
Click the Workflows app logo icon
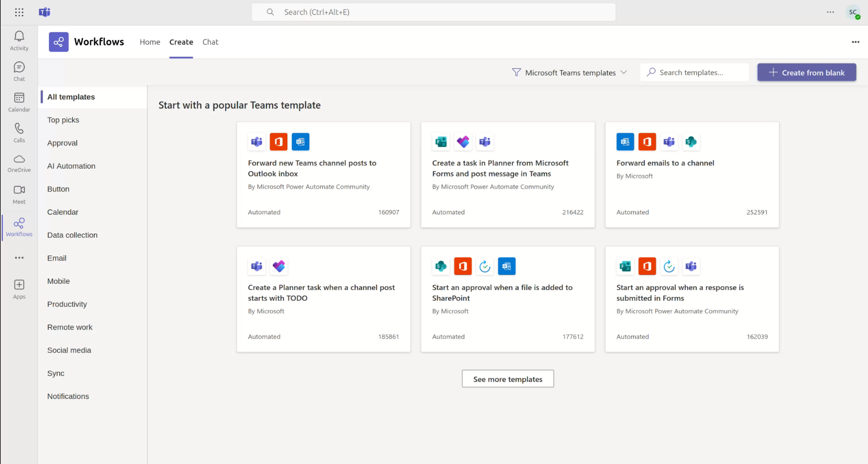pos(58,42)
